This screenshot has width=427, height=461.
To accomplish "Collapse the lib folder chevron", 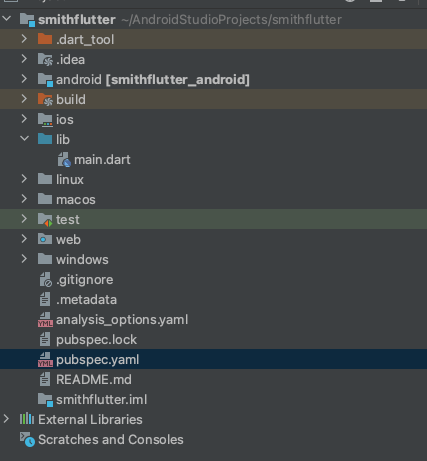I will click(x=24, y=139).
